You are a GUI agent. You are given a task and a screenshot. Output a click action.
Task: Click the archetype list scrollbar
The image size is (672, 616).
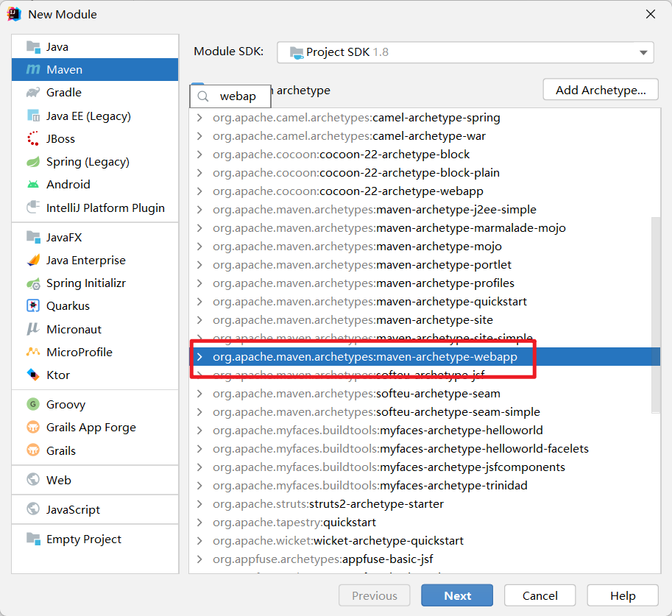coord(655,315)
